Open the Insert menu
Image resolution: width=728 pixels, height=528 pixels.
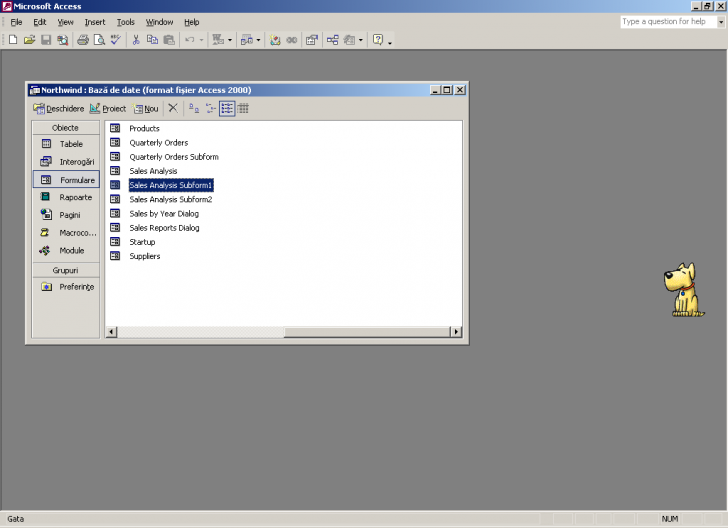click(94, 21)
